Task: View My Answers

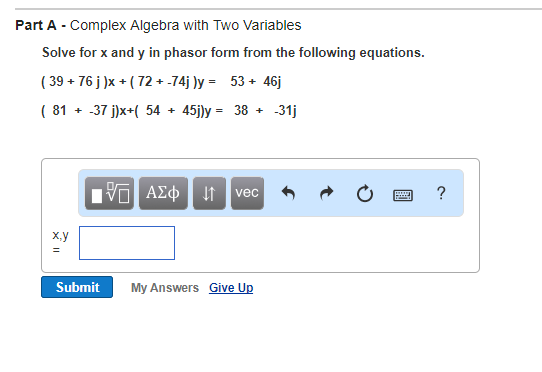Action: [x=165, y=288]
